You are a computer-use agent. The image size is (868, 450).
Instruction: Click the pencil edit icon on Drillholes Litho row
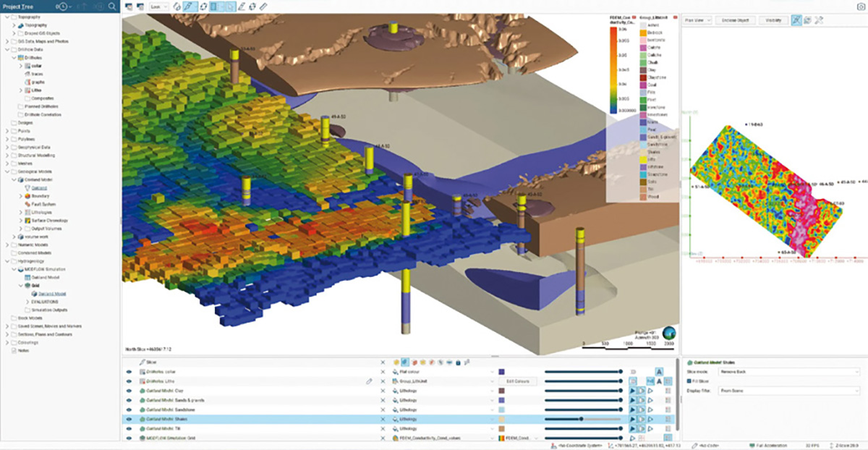click(369, 381)
